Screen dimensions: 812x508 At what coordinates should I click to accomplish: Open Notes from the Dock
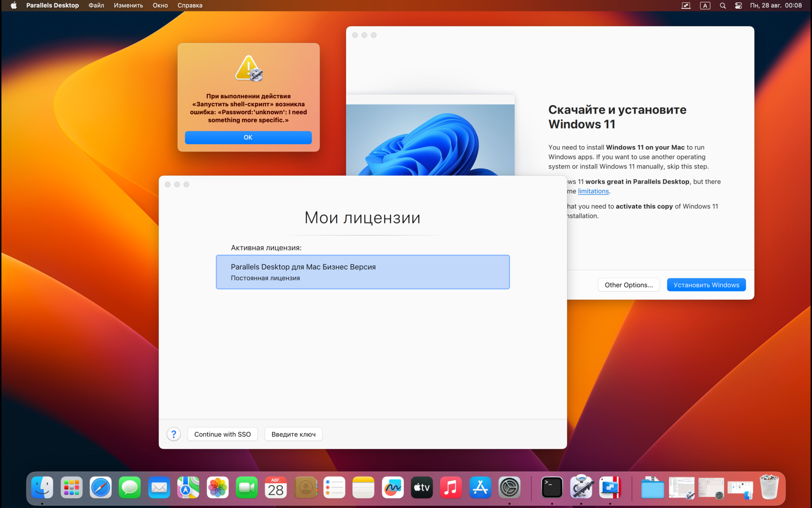364,487
